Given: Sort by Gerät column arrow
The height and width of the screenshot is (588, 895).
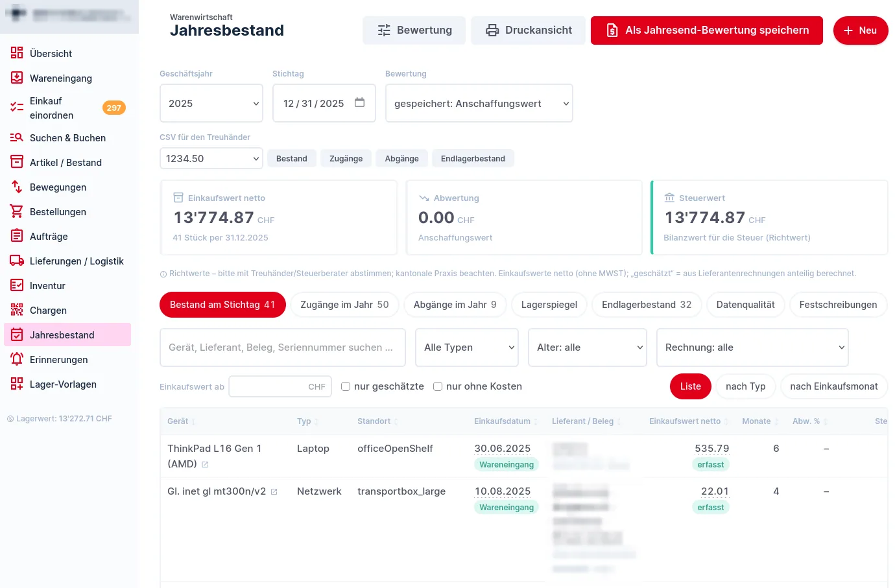Looking at the screenshot, I should 193,422.
